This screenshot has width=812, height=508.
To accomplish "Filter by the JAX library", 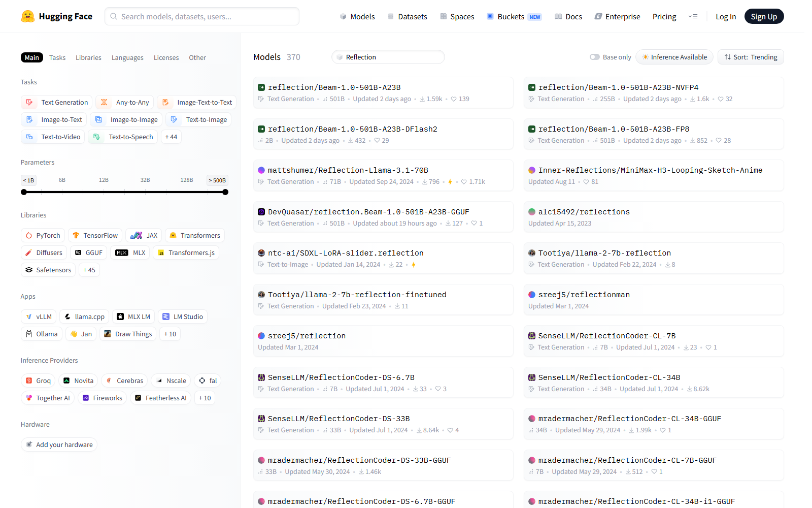I will pos(144,235).
